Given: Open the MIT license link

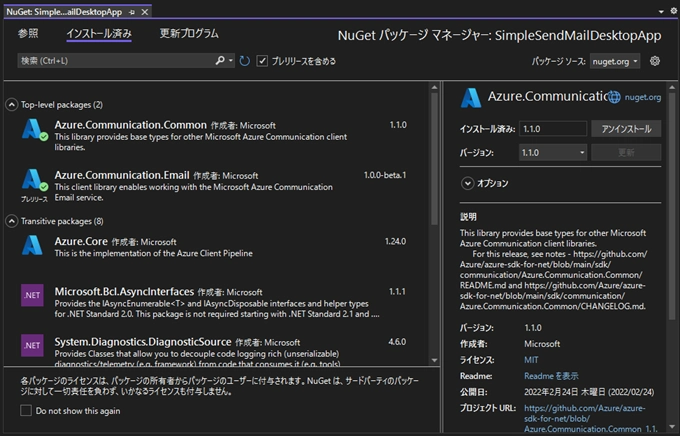Looking at the screenshot, I should [531, 360].
